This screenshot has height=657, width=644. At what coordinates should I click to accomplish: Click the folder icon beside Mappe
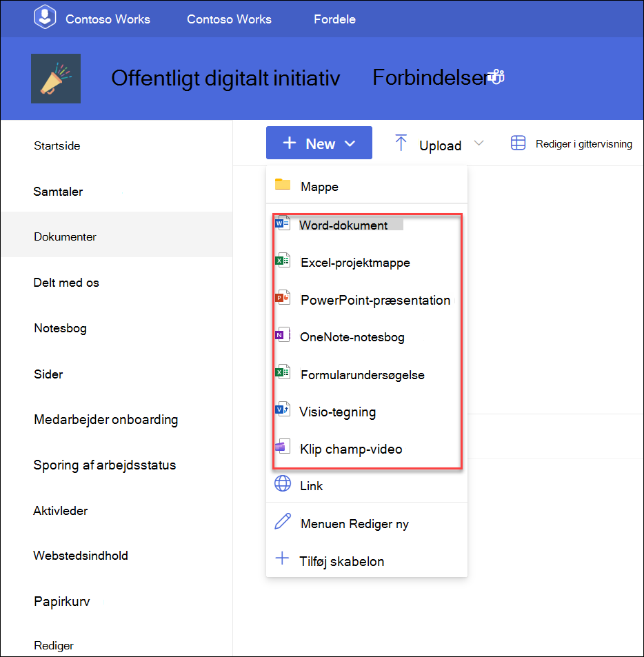(x=283, y=184)
